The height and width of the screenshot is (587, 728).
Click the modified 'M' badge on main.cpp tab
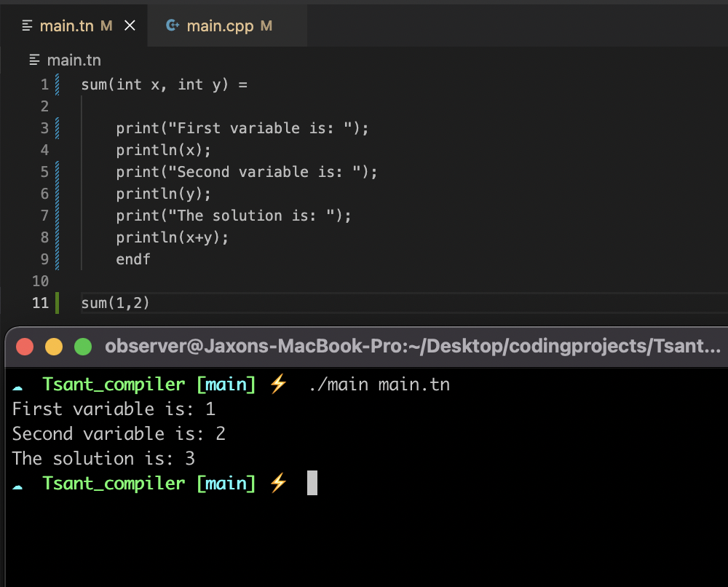tap(266, 26)
